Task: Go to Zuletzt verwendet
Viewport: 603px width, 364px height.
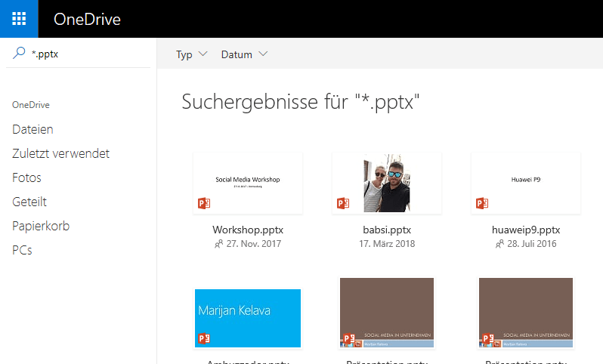Action: click(60, 153)
